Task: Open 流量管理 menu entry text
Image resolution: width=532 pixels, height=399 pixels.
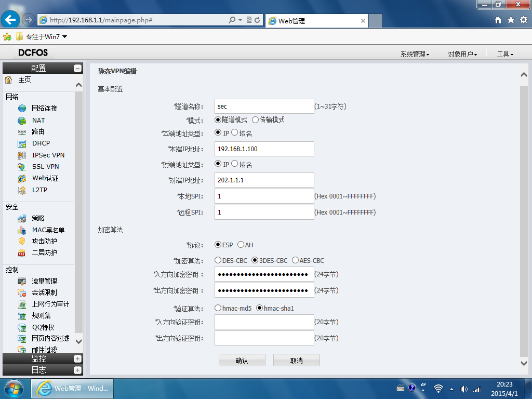Action: [45, 281]
